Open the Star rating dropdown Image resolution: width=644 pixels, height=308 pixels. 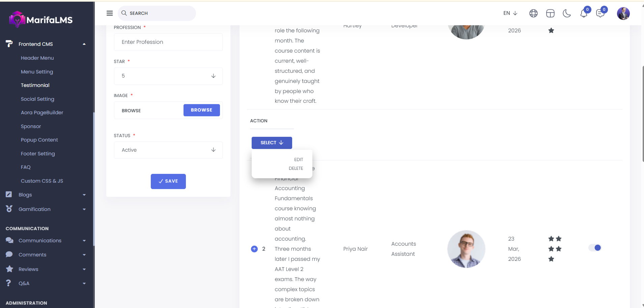[168, 76]
